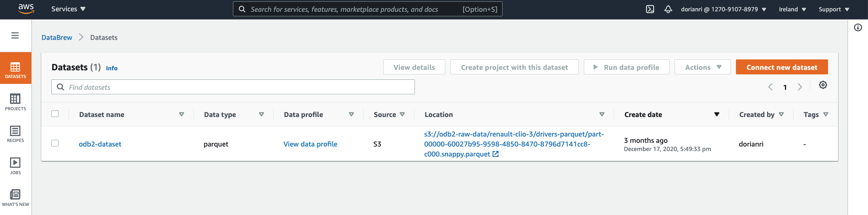
Task: Open table preferences gear icon
Action: click(x=823, y=85)
